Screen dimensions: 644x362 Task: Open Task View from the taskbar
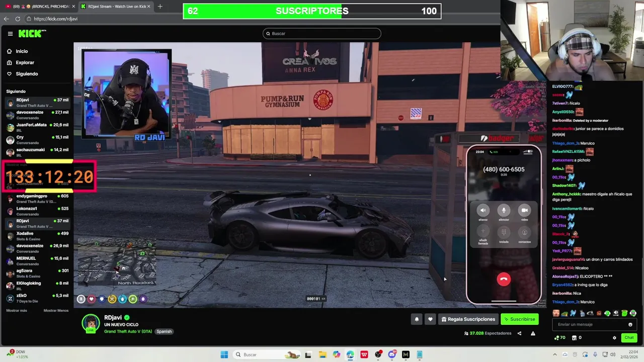click(308, 354)
